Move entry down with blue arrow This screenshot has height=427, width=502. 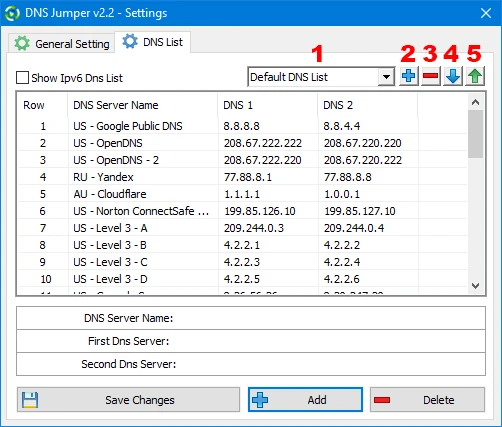(x=453, y=76)
